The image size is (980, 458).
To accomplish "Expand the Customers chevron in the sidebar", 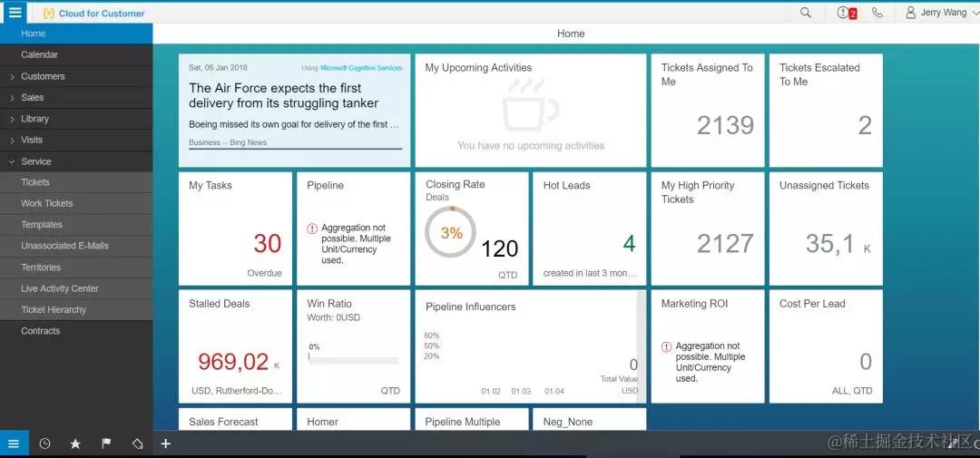I will pos(12,77).
